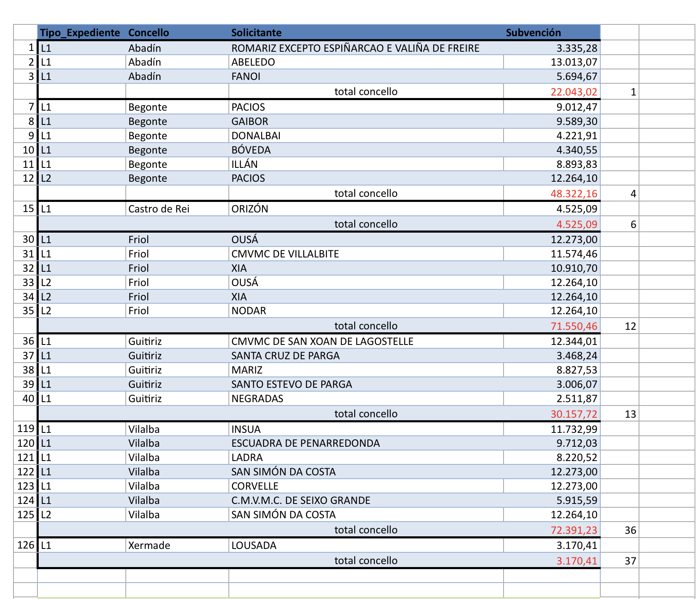
Task: Select the MARIZ solicitante cell
Action: coord(366,370)
